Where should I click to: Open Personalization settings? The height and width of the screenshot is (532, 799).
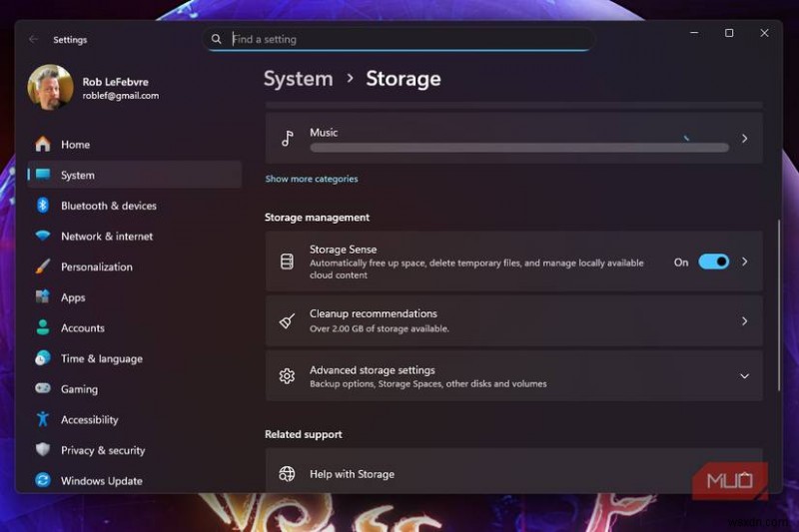click(x=135, y=266)
